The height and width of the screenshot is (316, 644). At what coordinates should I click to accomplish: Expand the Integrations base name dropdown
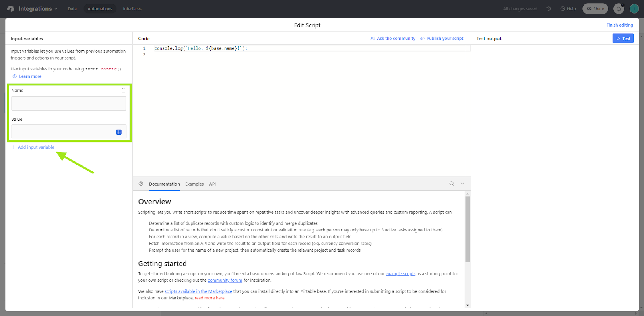38,9
